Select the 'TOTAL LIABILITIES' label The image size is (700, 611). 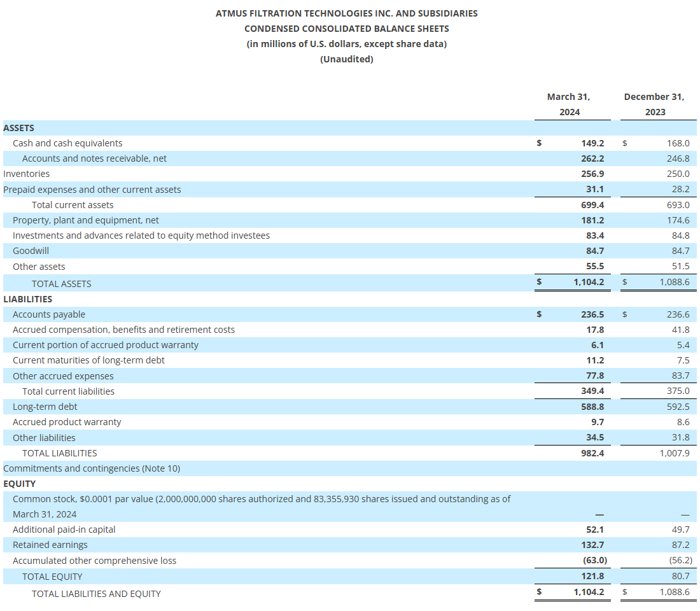[59, 453]
